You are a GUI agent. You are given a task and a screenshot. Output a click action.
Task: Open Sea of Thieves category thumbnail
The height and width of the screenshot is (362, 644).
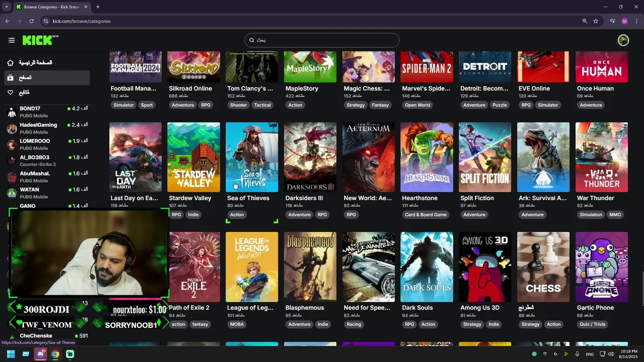[x=252, y=157]
